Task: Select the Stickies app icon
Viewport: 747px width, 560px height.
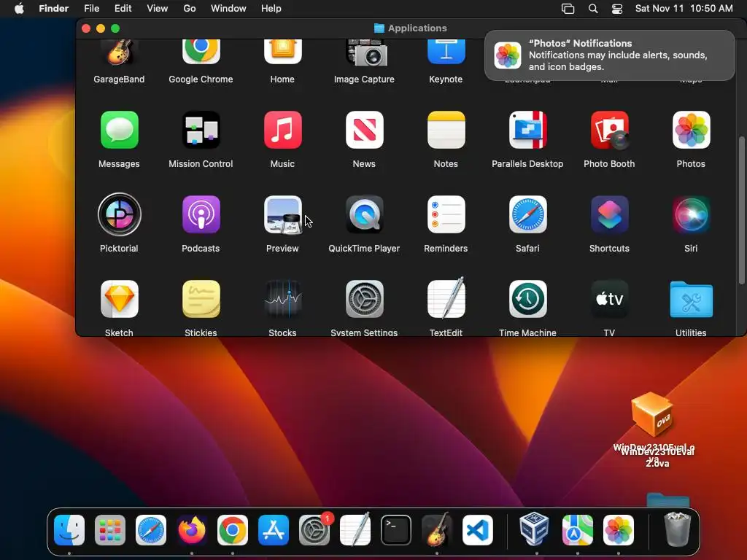Action: [x=201, y=299]
